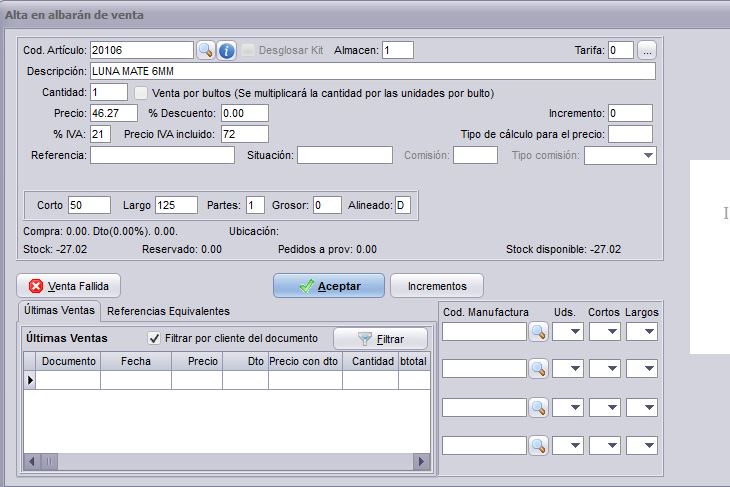Click the Filtrar funnel button

380,339
